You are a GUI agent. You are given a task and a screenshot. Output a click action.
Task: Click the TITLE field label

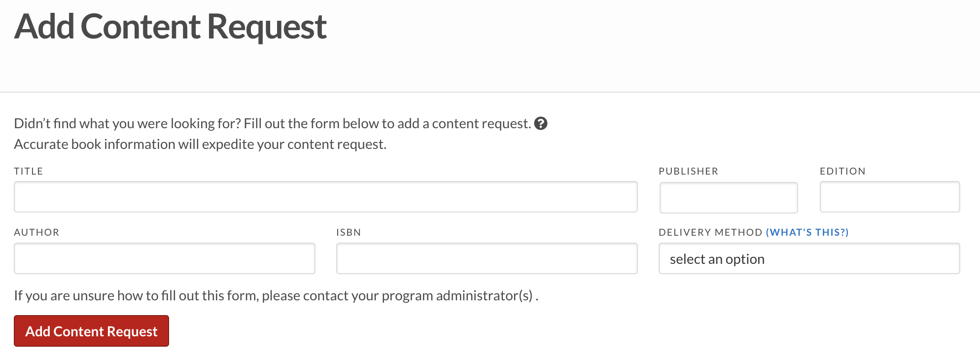29,171
